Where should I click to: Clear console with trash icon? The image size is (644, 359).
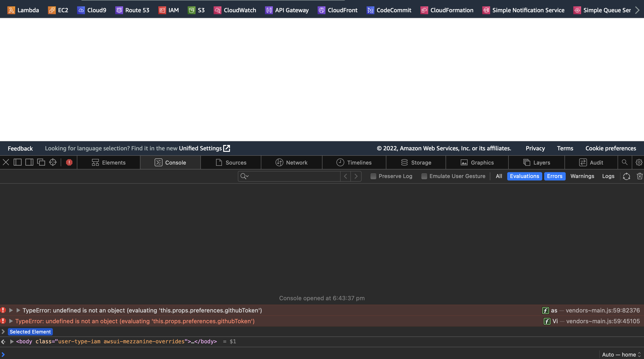point(640,176)
